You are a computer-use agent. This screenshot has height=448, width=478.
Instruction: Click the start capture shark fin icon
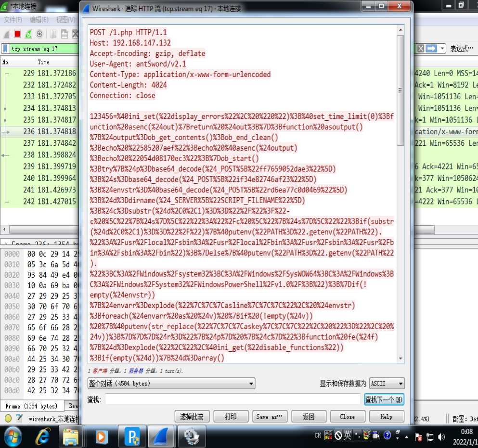pos(7,34)
